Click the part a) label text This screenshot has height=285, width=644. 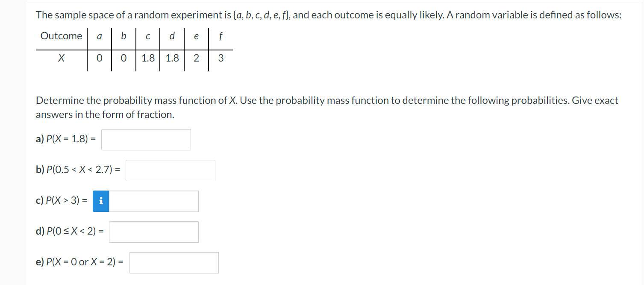[x=40, y=139]
